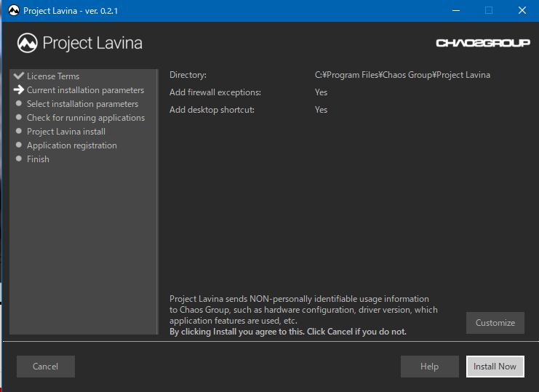
Task: Open the Customize installation options
Action: [x=495, y=323]
